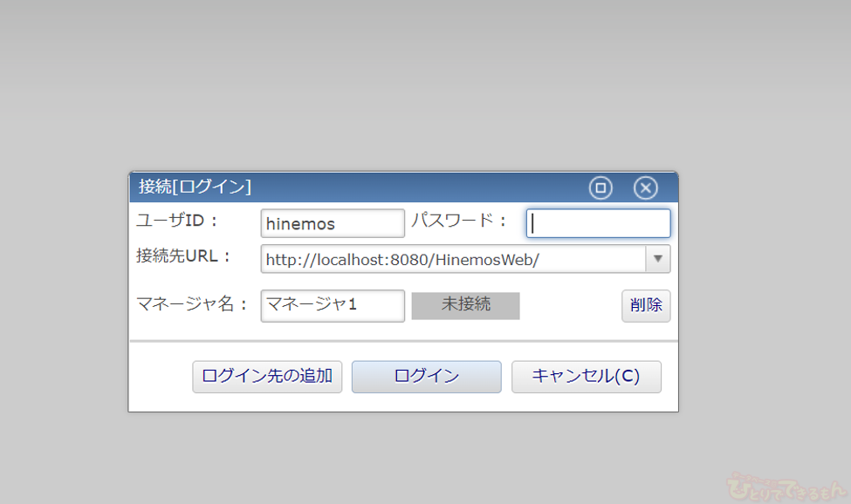Click the ログイン先の追加 button
The width and height of the screenshot is (851, 504).
pos(267,377)
